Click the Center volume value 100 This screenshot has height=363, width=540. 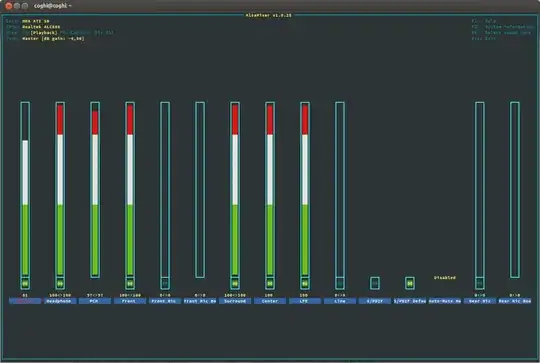pos(269,295)
